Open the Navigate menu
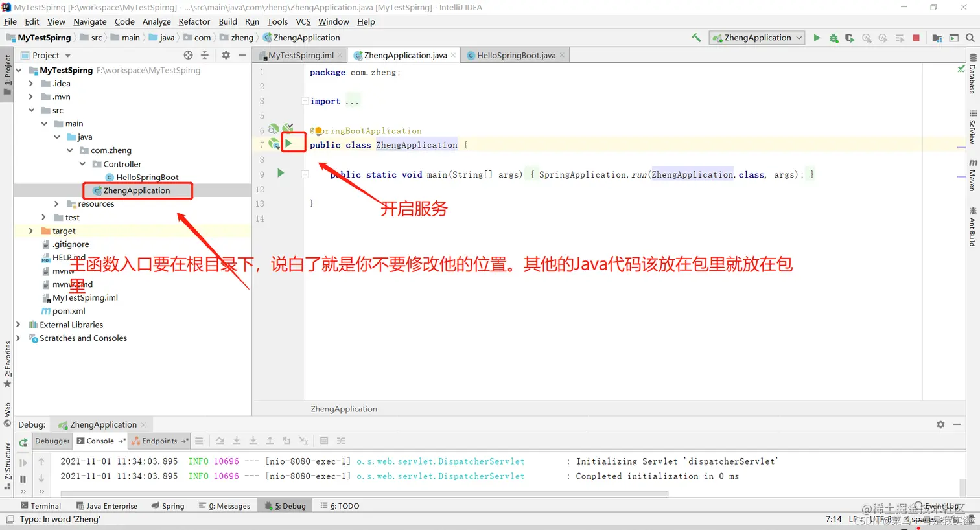Image resolution: width=980 pixels, height=530 pixels. click(x=89, y=21)
